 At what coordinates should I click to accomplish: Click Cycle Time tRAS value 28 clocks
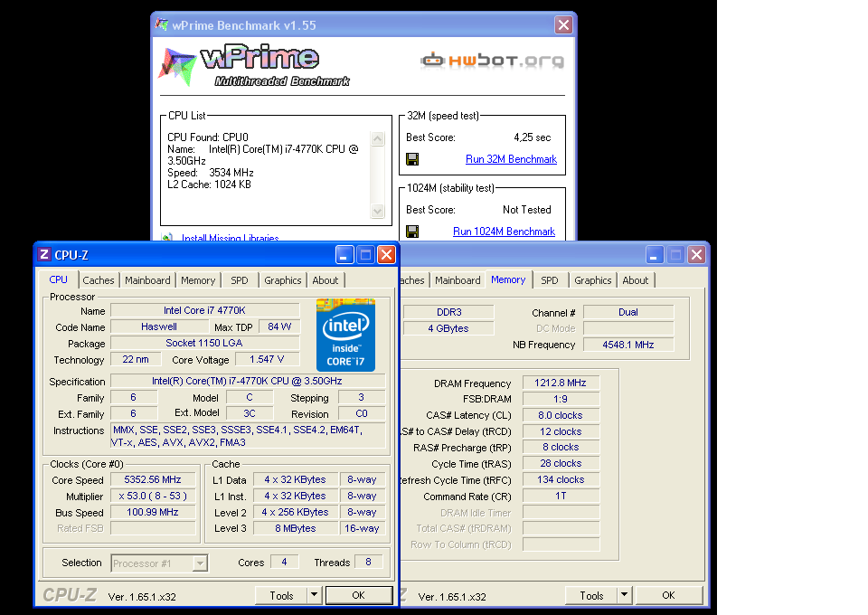coord(561,464)
